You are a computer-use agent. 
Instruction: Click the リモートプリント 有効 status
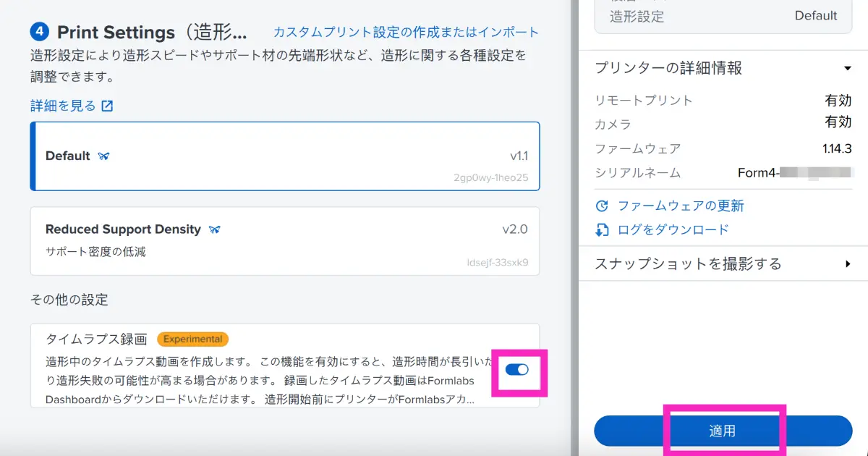[x=838, y=100]
